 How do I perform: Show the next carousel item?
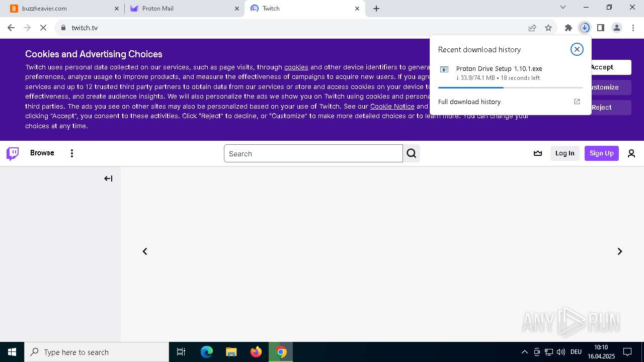click(x=620, y=251)
